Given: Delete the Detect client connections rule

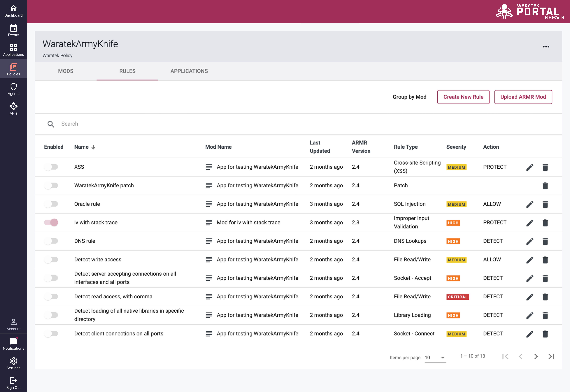Looking at the screenshot, I should click(x=545, y=334).
